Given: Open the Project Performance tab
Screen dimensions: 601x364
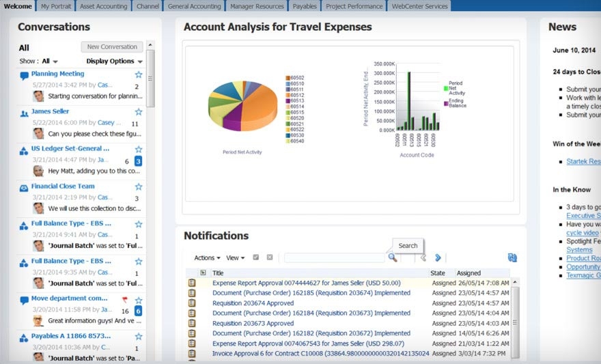Looking at the screenshot, I should point(354,6).
